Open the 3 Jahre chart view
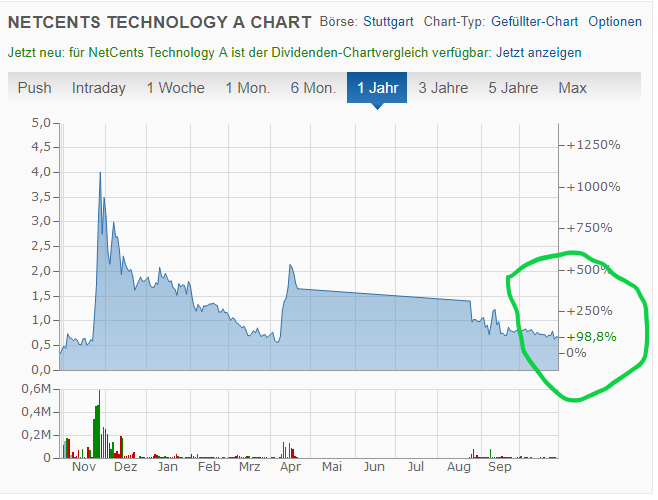658x500 pixels. tap(443, 88)
